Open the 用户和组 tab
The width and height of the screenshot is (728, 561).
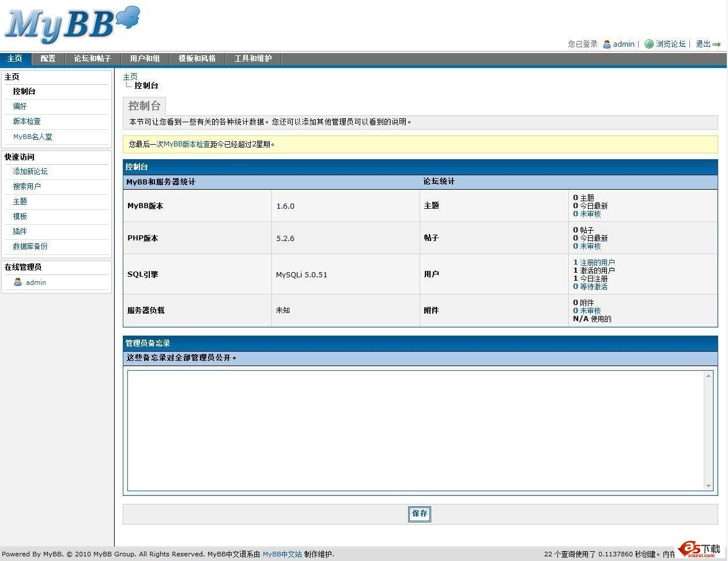tap(145, 59)
